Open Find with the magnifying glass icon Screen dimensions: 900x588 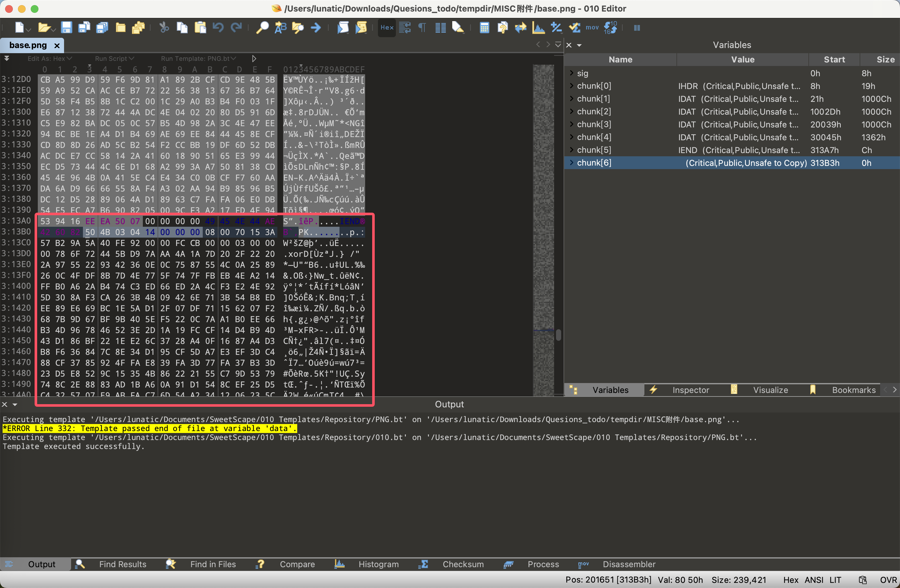(x=262, y=28)
